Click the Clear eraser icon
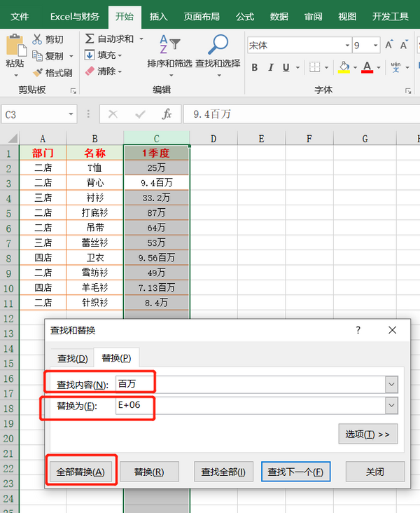Screen dimensions: 420x513 pyautogui.click(x=90, y=71)
